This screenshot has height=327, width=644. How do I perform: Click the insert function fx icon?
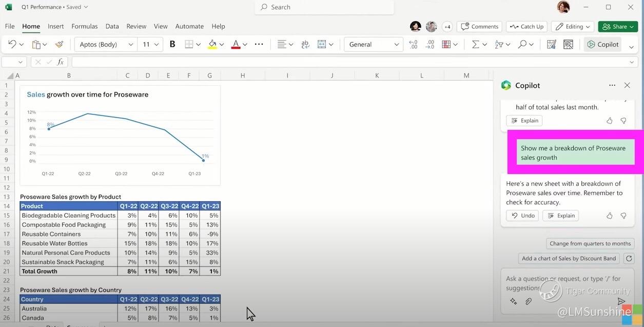[61, 62]
